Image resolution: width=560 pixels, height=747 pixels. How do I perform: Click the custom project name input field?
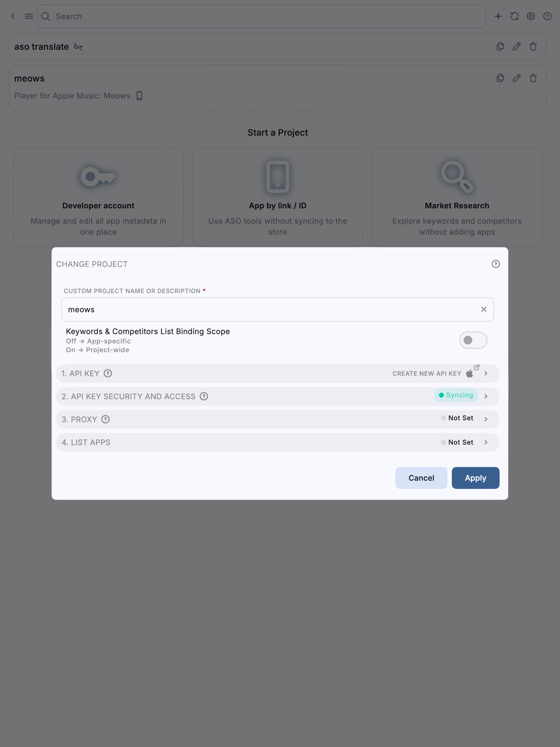click(x=270, y=310)
